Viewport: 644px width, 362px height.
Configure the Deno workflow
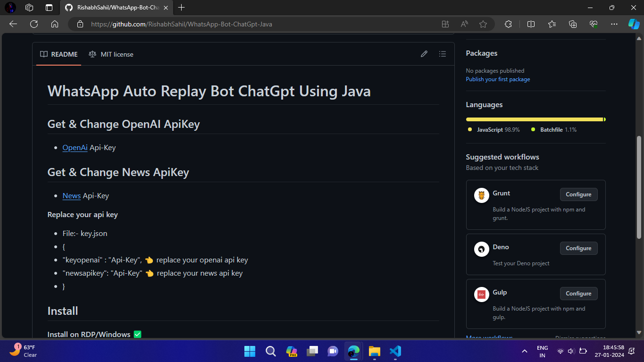578,248
